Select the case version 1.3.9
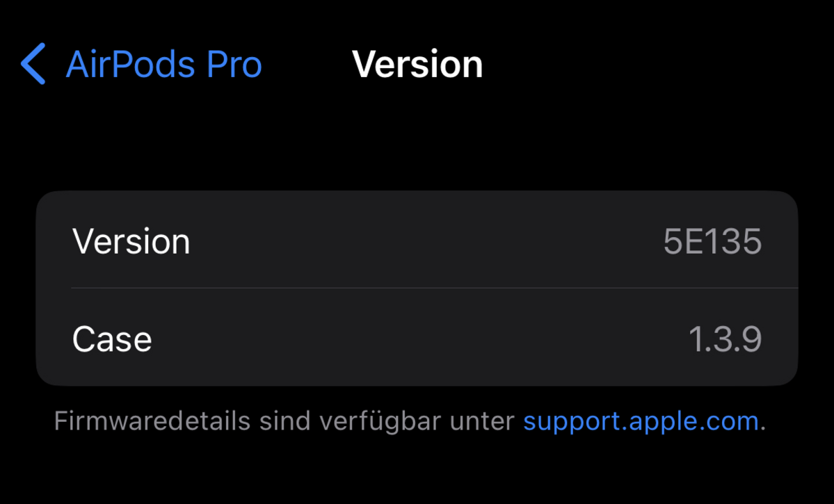The height and width of the screenshot is (504, 834). pyautogui.click(x=725, y=339)
